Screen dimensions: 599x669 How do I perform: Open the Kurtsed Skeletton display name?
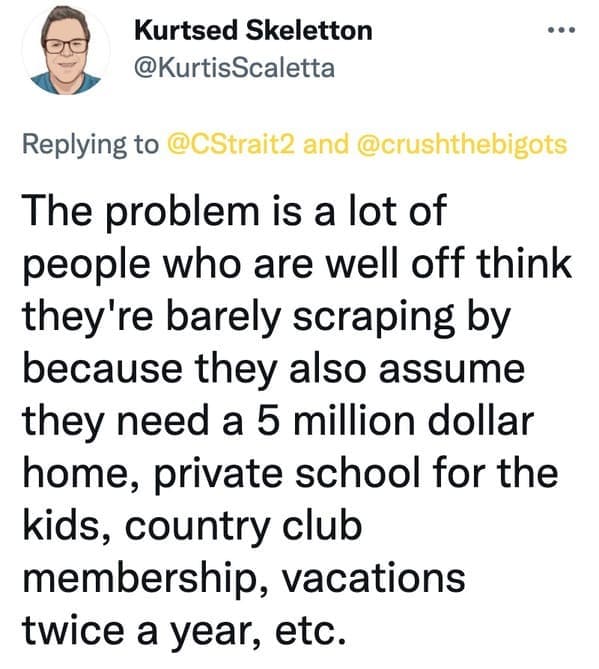[253, 31]
